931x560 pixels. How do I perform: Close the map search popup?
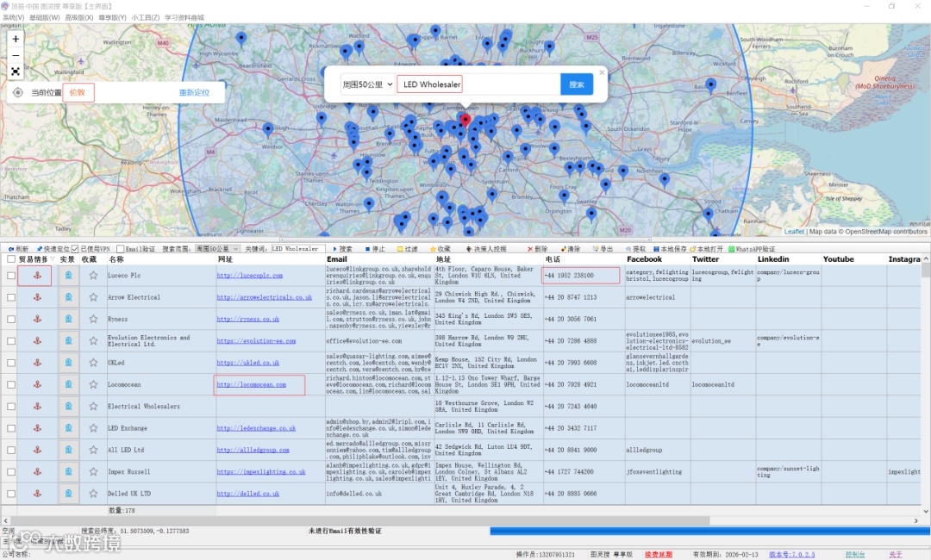(x=602, y=72)
